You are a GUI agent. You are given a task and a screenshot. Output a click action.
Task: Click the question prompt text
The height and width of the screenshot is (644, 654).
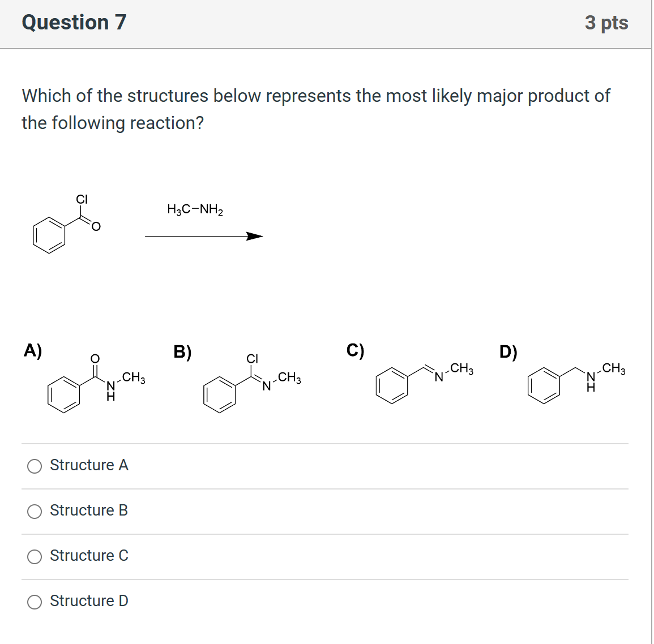tap(315, 109)
